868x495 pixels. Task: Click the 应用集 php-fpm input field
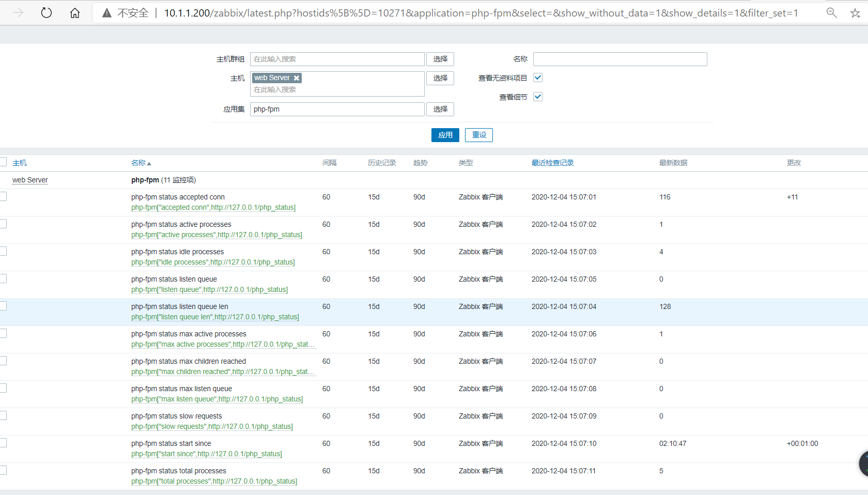tap(337, 109)
